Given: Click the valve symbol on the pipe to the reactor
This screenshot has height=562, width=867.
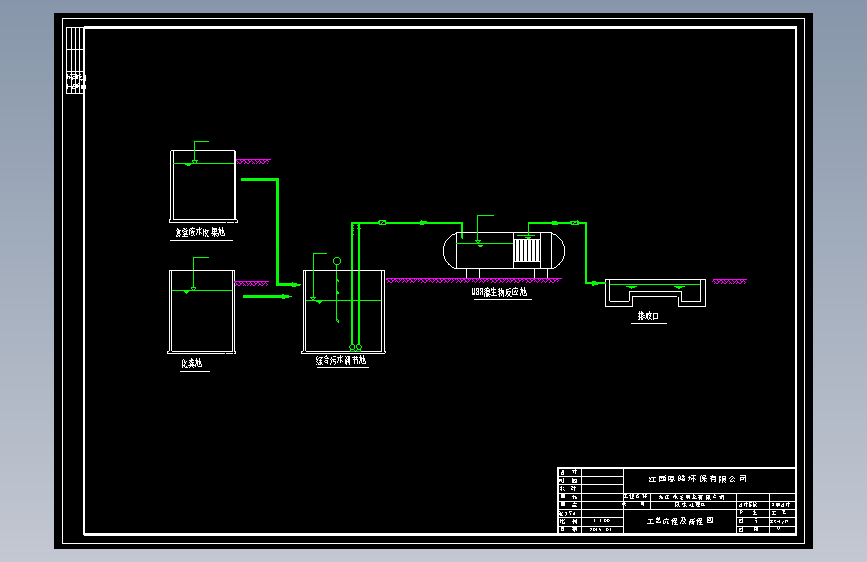Looking at the screenshot, I should 382,223.
